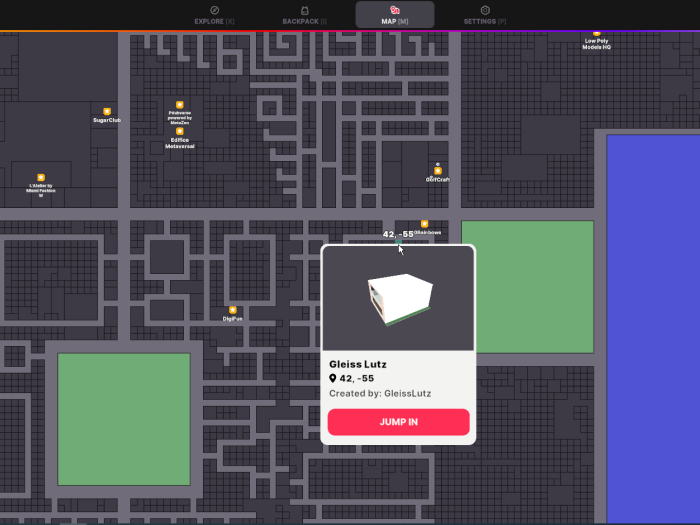Open the L'Atelier by Miami Fashion marker

(x=41, y=177)
